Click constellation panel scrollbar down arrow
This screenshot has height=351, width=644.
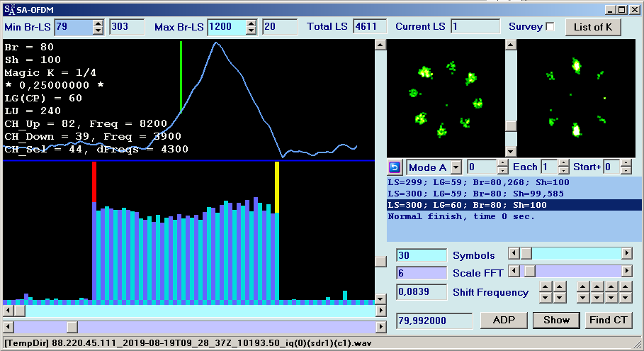tap(511, 152)
